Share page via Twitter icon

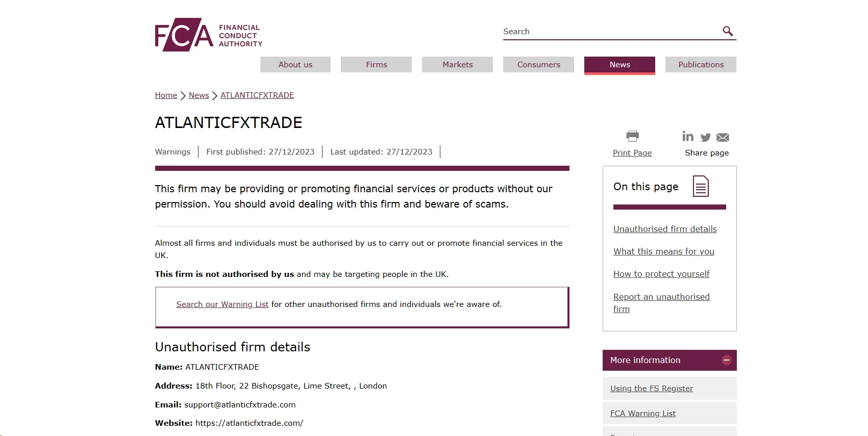click(x=706, y=137)
